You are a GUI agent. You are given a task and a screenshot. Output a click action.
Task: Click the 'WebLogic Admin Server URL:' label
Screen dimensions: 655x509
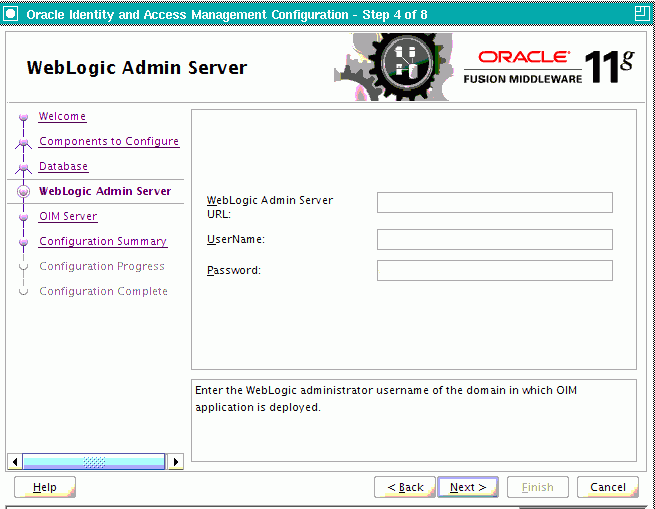click(269, 207)
